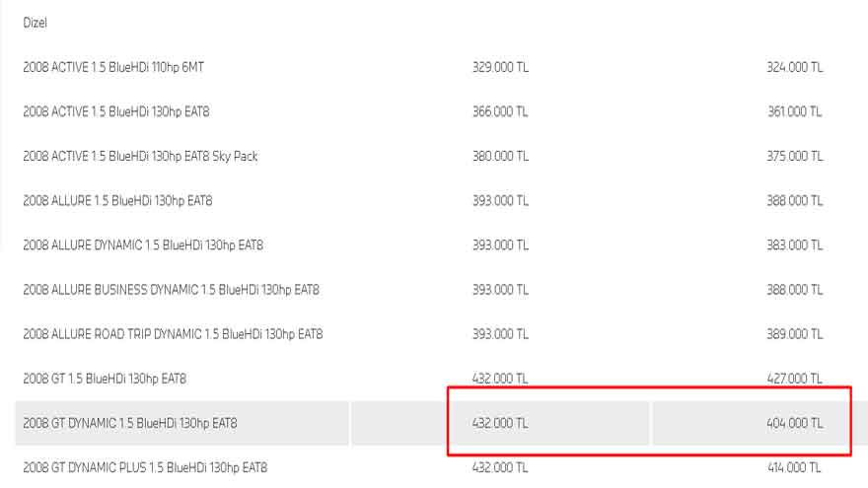Click the 414.000 TL price

(794, 468)
